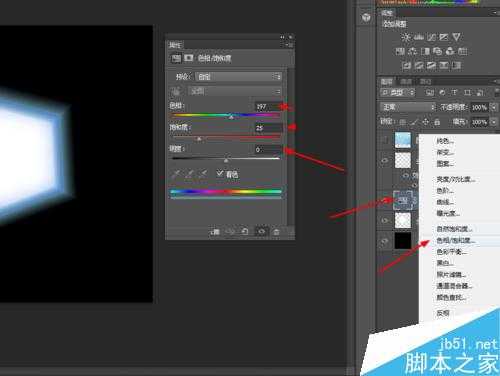Add Color Lookup with the grid icon
Viewport: 500px width, 376px height.
(462, 51)
